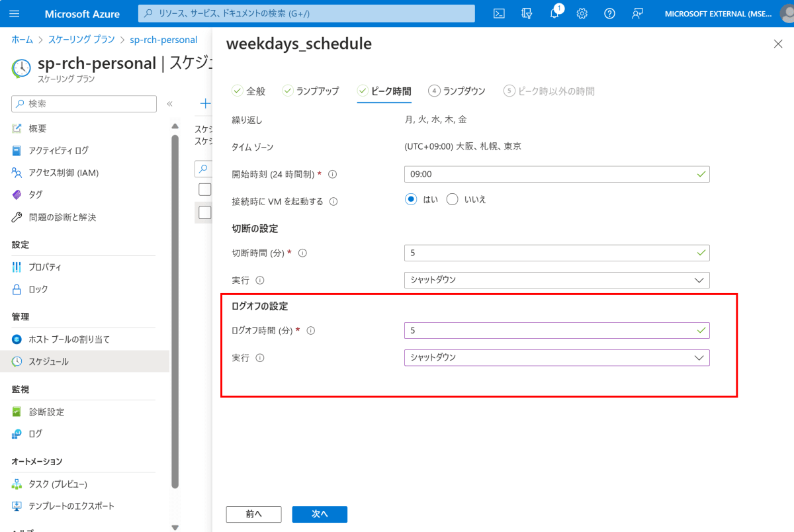Screen dimensions: 794x532
Task: Click the schedule list search box behind the panel
Action: click(204, 170)
